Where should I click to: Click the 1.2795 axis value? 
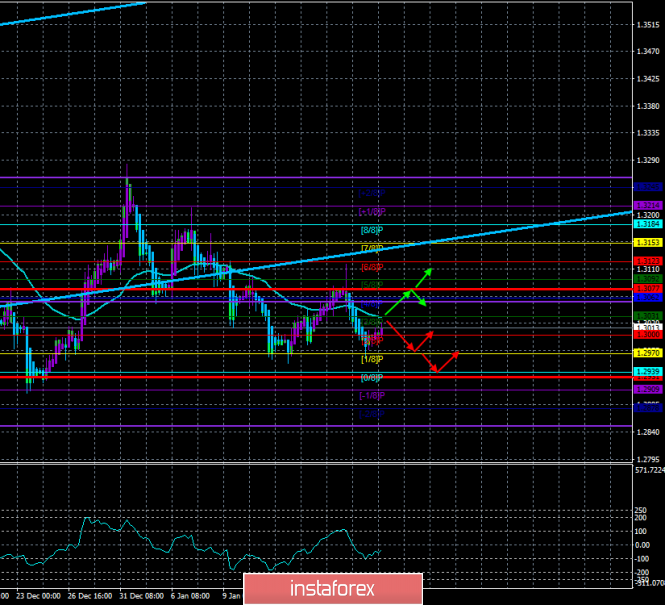coord(648,459)
